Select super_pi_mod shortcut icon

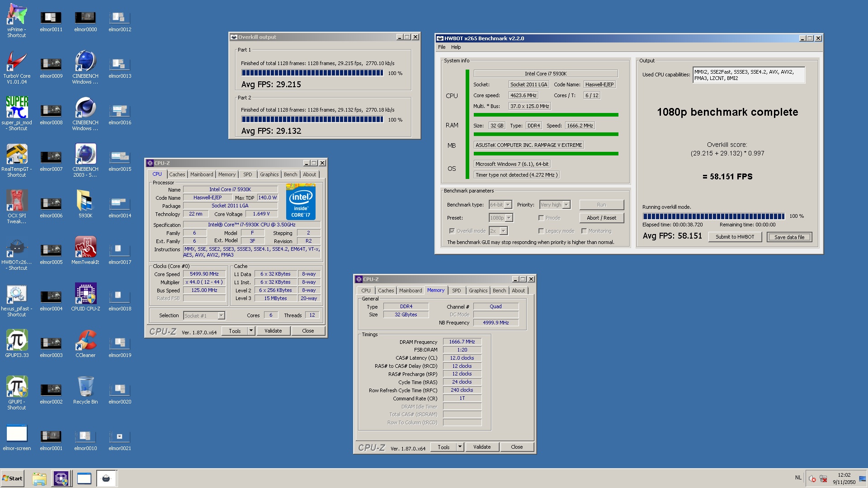pos(17,113)
